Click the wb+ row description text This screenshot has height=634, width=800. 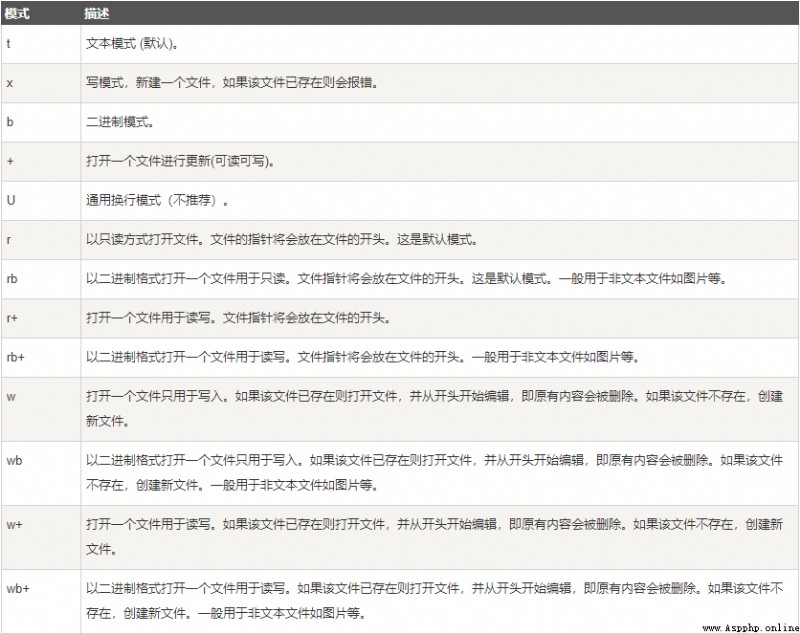coord(434,600)
